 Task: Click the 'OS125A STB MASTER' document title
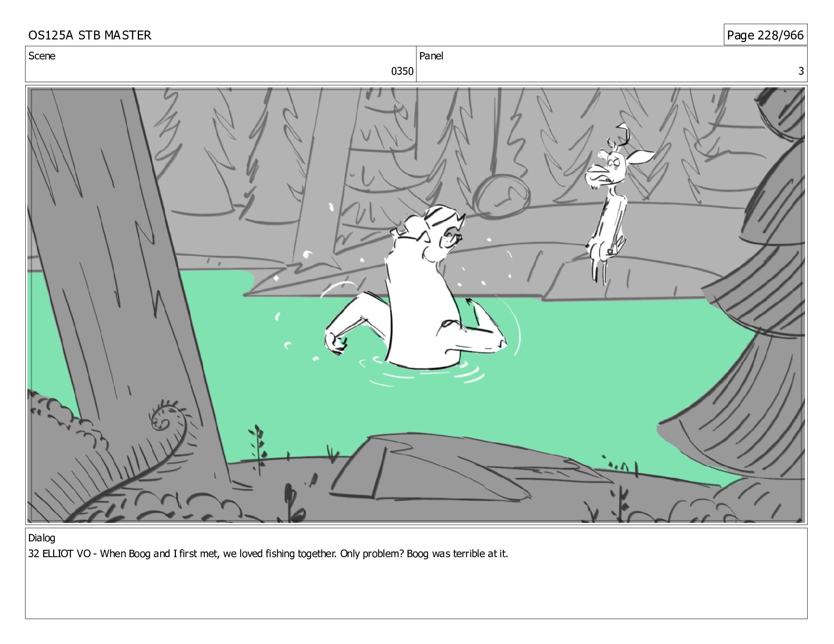click(x=90, y=35)
